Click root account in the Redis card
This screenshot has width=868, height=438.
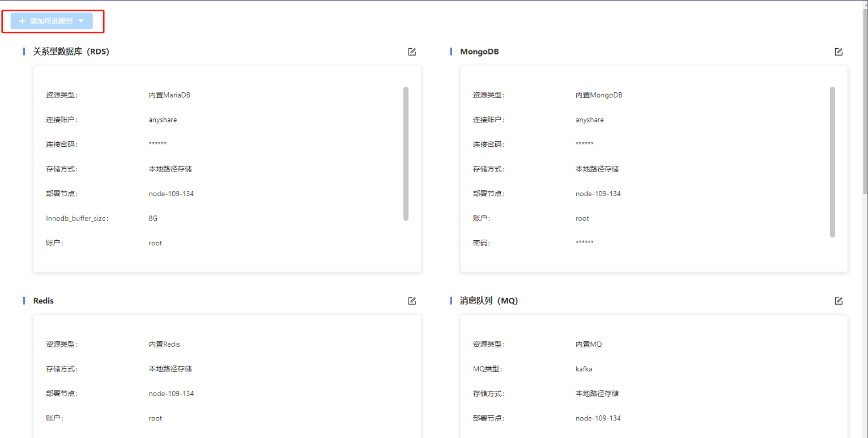[x=155, y=419]
